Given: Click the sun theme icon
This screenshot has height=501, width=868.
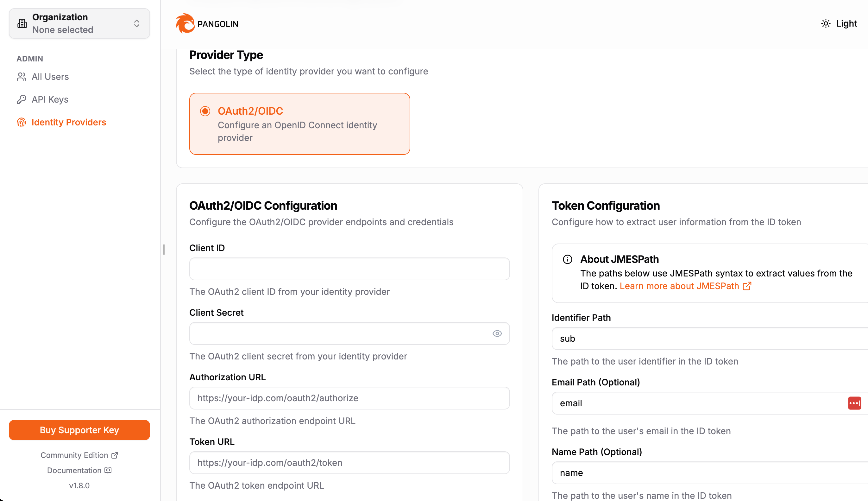Looking at the screenshot, I should click(826, 23).
